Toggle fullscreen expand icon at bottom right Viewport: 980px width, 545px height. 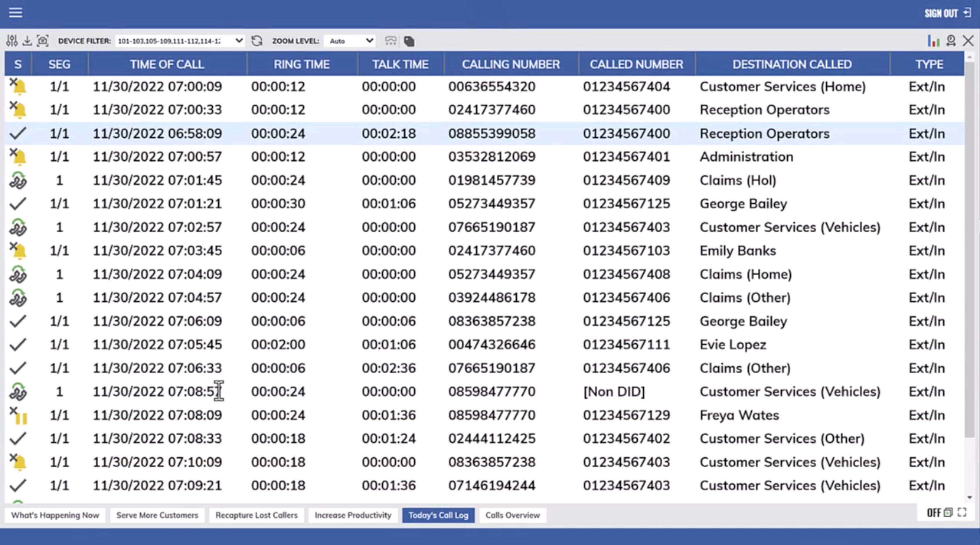(962, 513)
